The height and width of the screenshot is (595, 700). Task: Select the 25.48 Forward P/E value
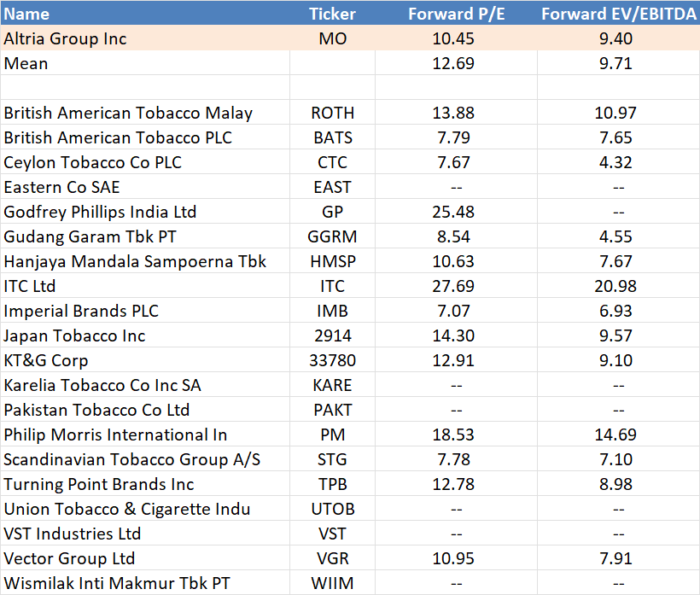pyautogui.click(x=456, y=212)
